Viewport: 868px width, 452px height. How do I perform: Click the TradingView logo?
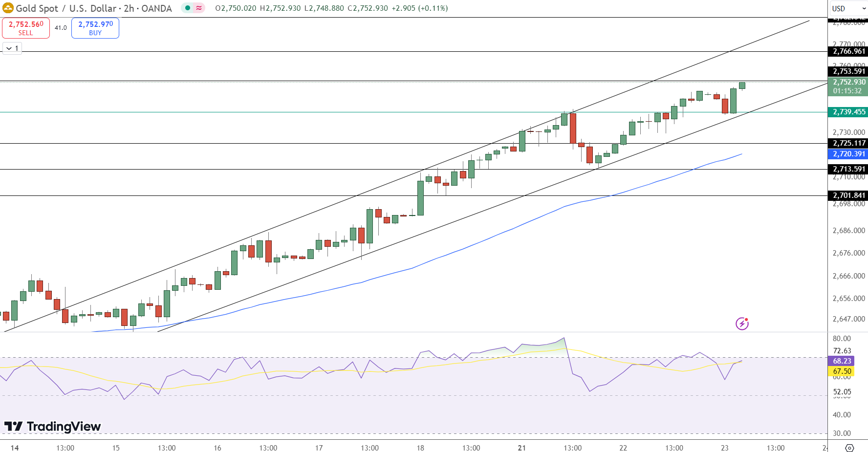[52, 427]
